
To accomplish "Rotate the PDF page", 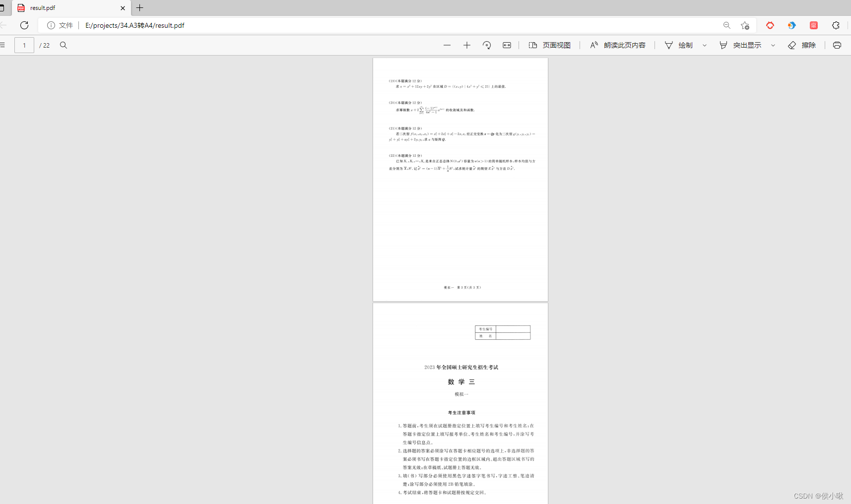I will pyautogui.click(x=487, y=45).
